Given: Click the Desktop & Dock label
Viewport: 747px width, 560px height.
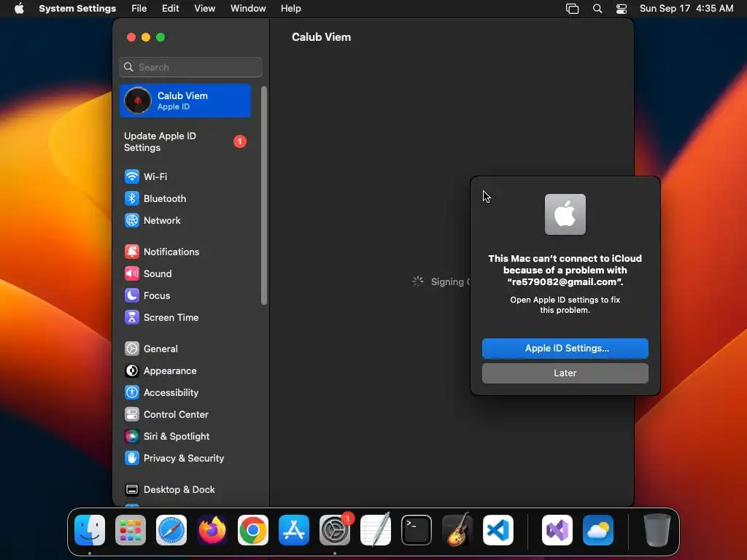Looking at the screenshot, I should point(179,490).
